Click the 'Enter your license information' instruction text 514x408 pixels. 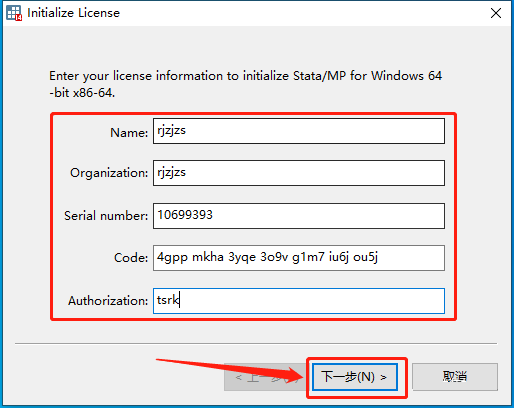tap(246, 84)
